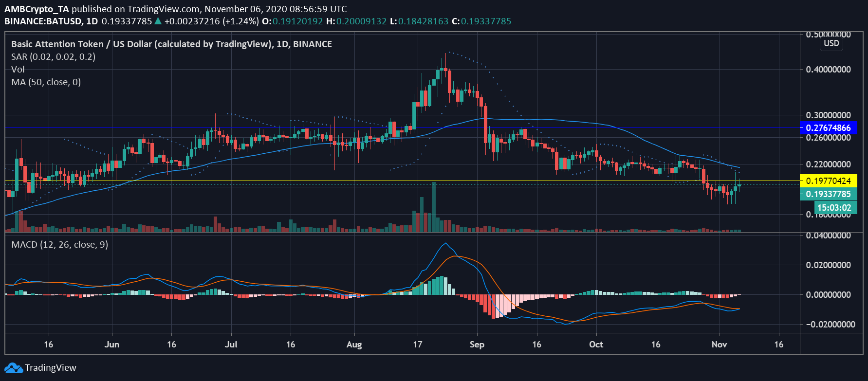Click the 0.02000000 MACD axis label
This screenshot has width=868, height=381.
click(x=829, y=265)
